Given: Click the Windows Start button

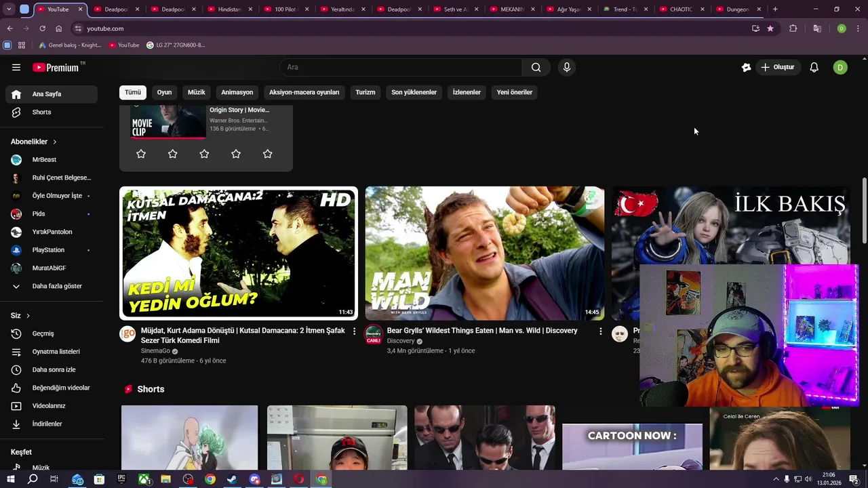Looking at the screenshot, I should tap(10, 479).
